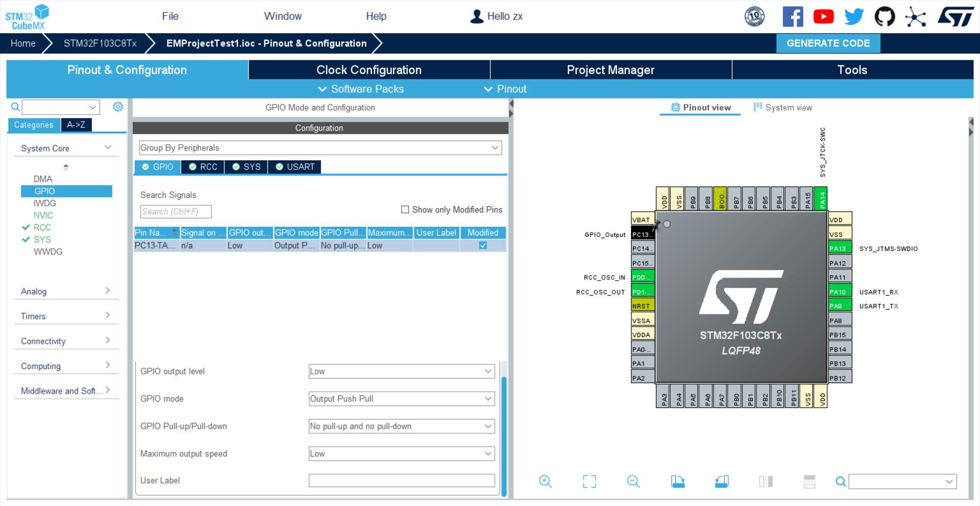Toggle the Modified checkbox for PC13 row

click(x=483, y=245)
